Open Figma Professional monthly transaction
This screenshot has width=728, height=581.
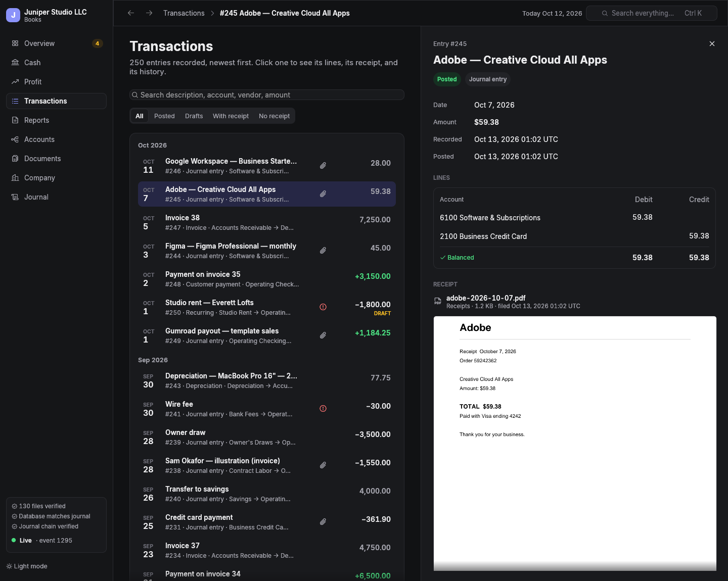point(267,251)
